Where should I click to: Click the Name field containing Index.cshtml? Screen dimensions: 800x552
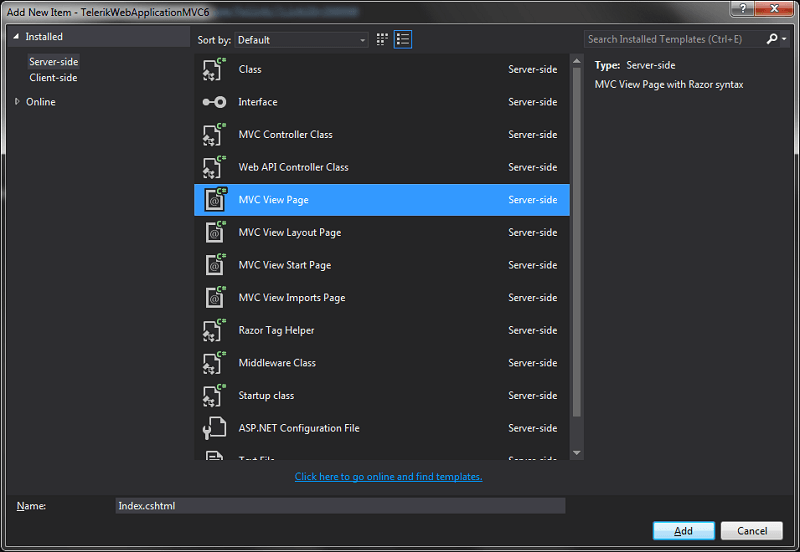340,506
